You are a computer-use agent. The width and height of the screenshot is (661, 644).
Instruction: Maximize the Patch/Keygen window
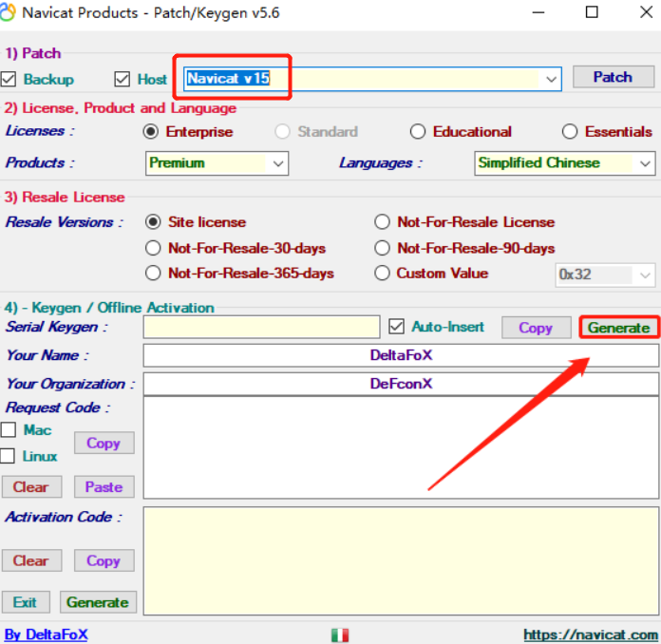tap(592, 12)
